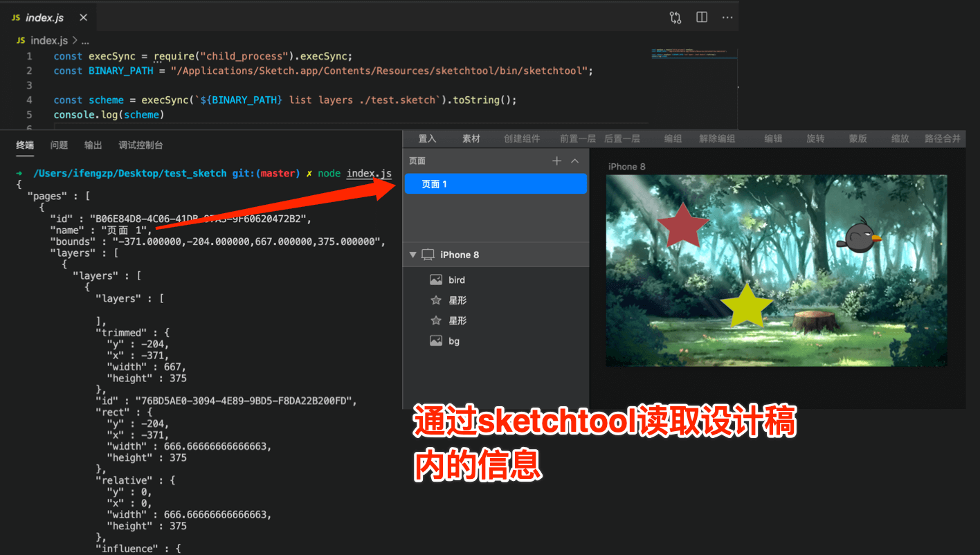Select 旋转 rotate in the toolbar
The height and width of the screenshot is (555, 980).
pos(815,138)
